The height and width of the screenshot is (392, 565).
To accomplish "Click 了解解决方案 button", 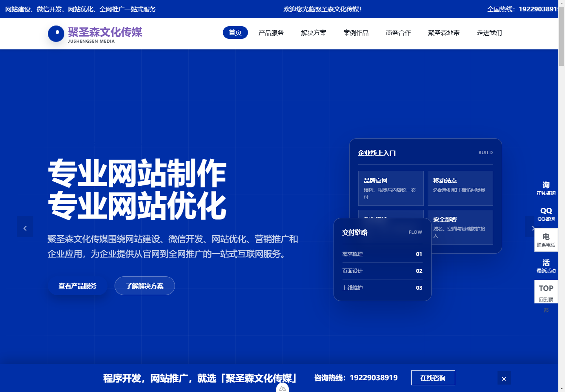I will 145,286.
